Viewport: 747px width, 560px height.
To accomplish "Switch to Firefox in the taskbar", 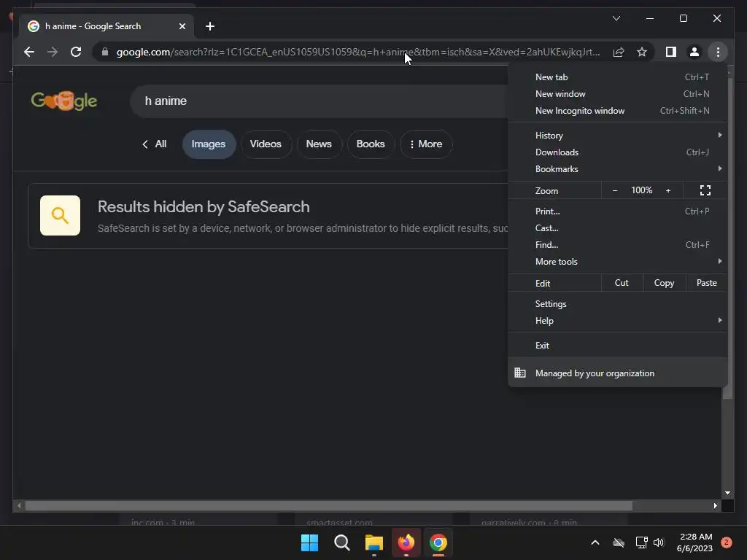I will (406, 542).
